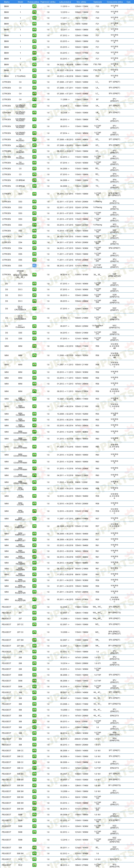134x868 pixels.
Task: Click fuel icon for MINI KABRIOLET 128kW/174KM
Action: (34, 519)
